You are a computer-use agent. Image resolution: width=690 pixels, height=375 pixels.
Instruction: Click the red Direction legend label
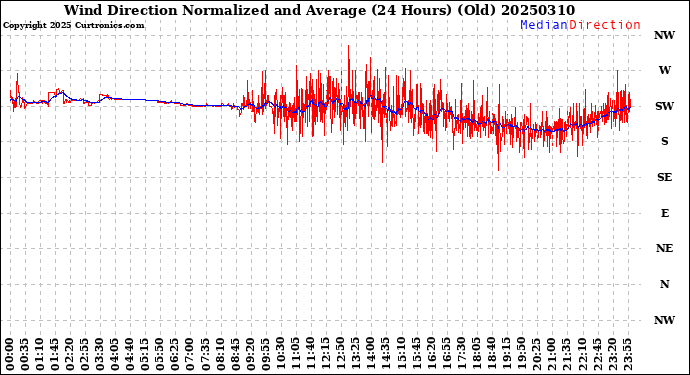point(605,25)
